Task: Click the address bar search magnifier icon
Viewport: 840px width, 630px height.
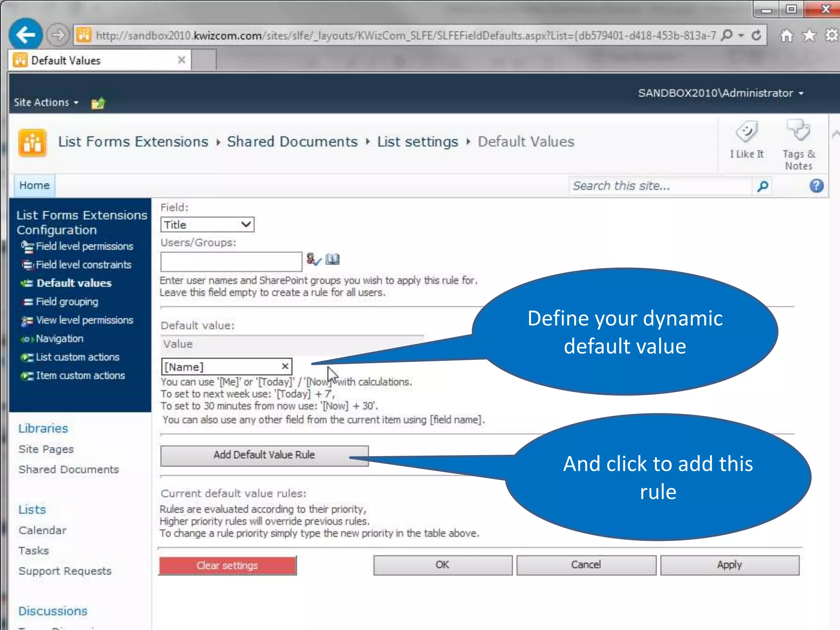Action: tap(726, 35)
